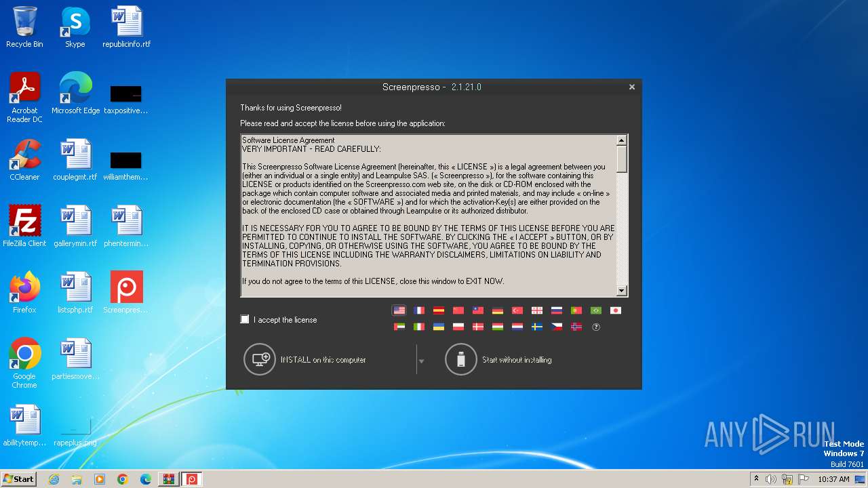Open the volume speaker tray icon
The width and height of the screenshot is (868, 488).
coord(771,479)
